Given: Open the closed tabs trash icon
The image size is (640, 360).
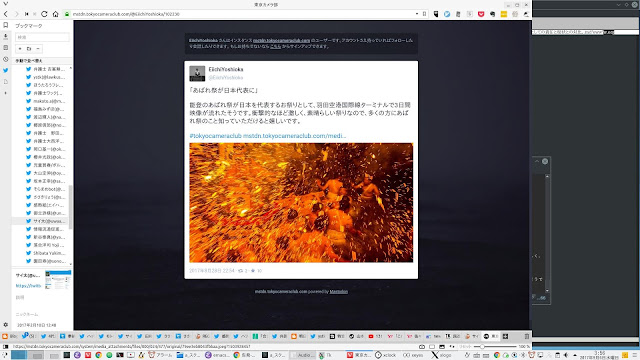Looking at the screenshot, I should (527, 336).
